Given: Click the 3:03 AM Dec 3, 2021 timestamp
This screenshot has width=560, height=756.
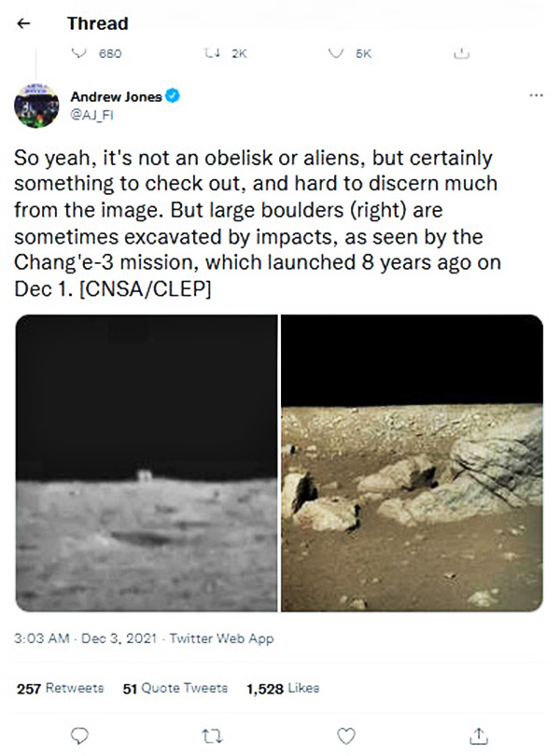Looking at the screenshot, I should (x=84, y=640).
